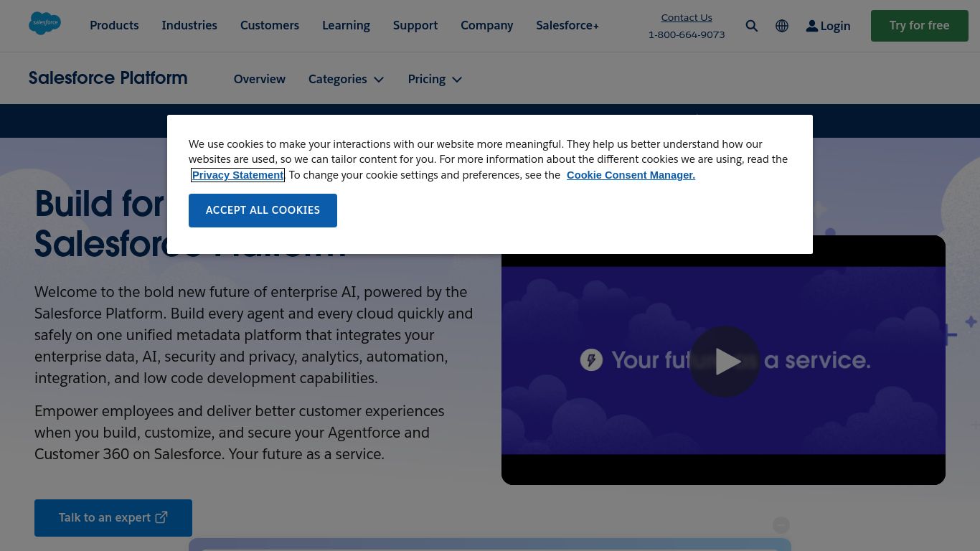This screenshot has height=551, width=980.
Task: Click the Talk to an expert button
Action: (x=113, y=518)
